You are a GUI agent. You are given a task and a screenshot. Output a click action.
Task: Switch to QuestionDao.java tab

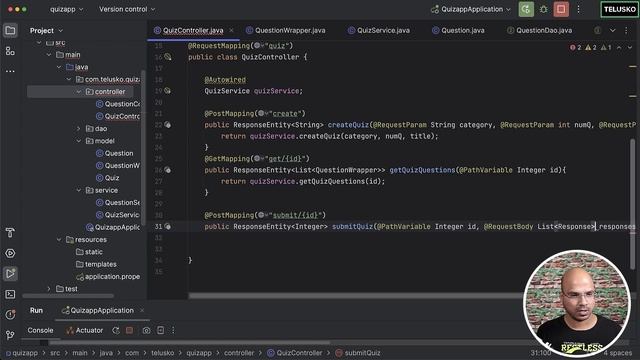click(x=540, y=31)
